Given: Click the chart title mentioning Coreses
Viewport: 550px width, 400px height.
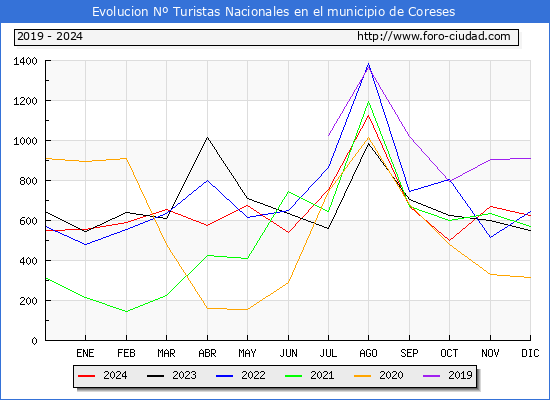Looking at the screenshot, I should (x=274, y=12).
